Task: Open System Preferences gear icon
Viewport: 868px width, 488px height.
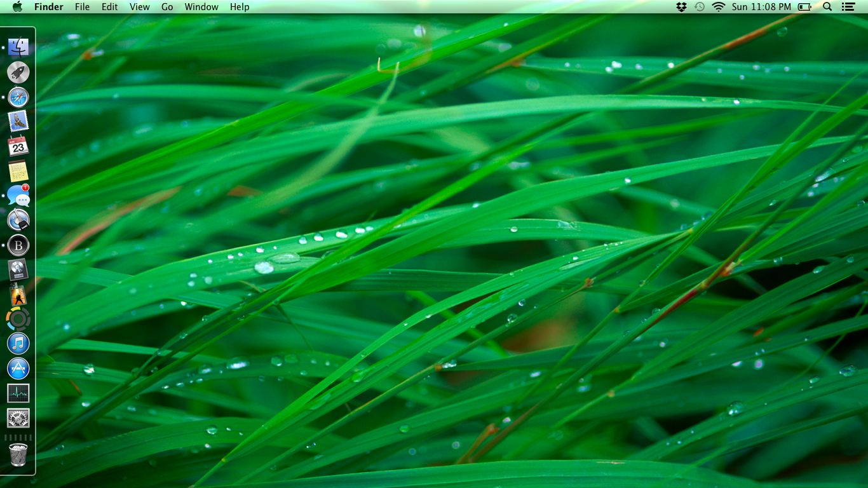Action: [x=18, y=418]
